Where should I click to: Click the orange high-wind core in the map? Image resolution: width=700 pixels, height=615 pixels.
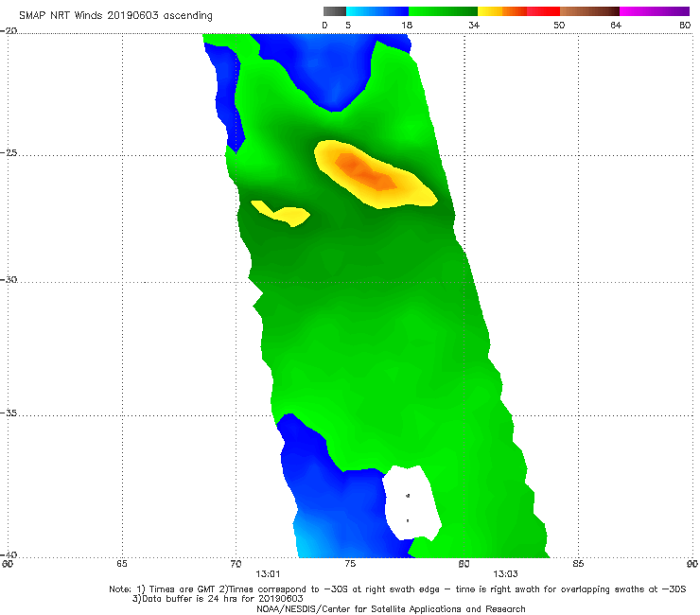366,172
